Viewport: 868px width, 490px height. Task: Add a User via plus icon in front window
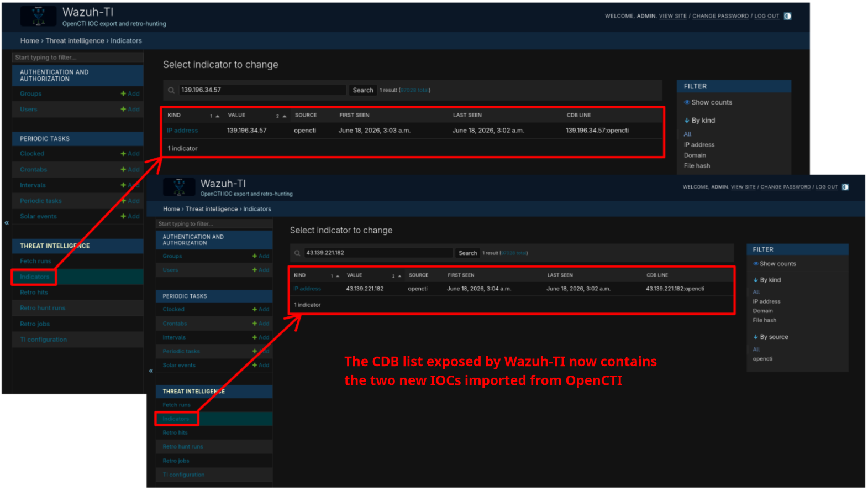[261, 270]
